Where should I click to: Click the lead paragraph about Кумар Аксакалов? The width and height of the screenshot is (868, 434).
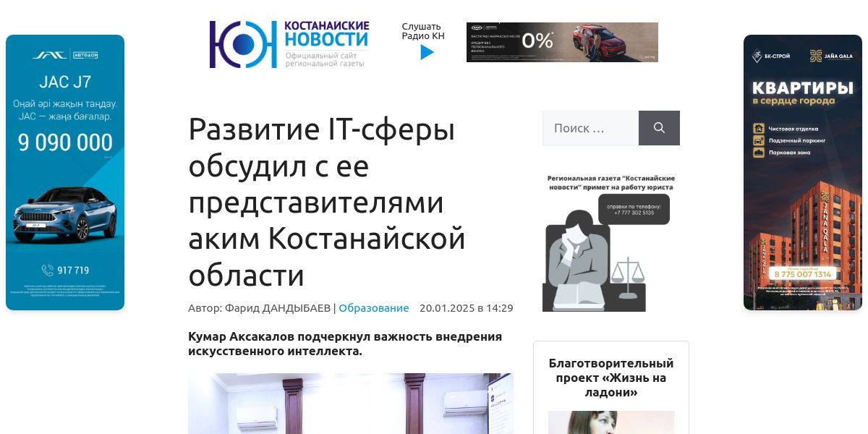pyautogui.click(x=345, y=344)
